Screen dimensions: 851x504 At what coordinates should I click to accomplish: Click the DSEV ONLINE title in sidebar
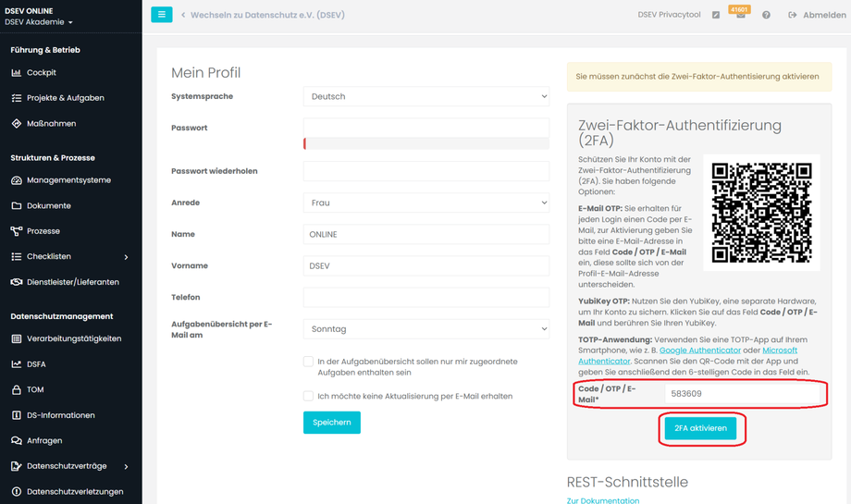click(29, 11)
